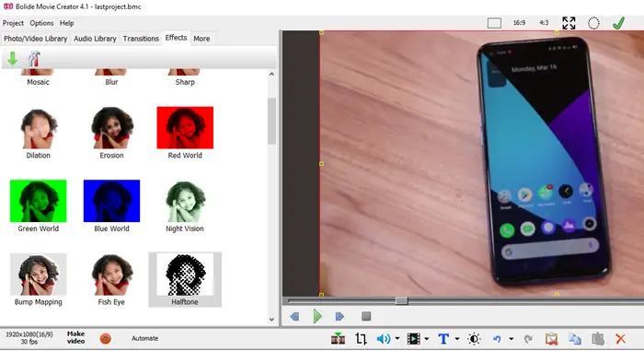The height and width of the screenshot is (351, 644).
Task: Select the crop tool icon
Action: pyautogui.click(x=361, y=339)
